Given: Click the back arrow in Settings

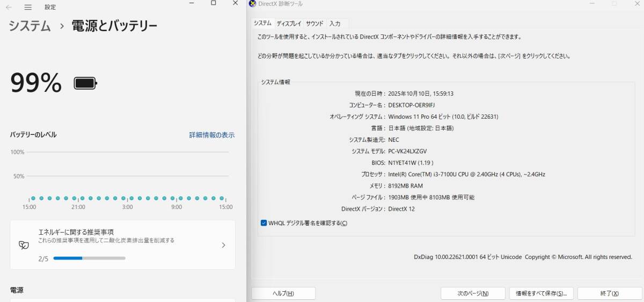Looking at the screenshot, I should pos(9,7).
